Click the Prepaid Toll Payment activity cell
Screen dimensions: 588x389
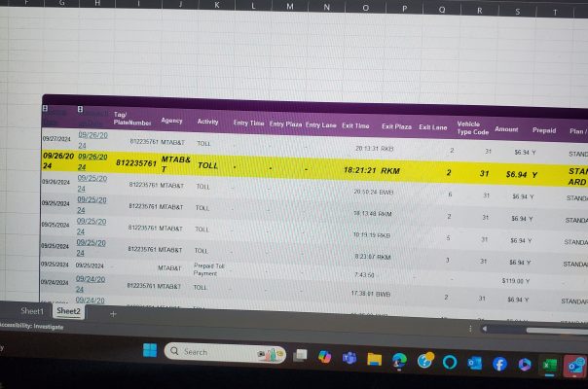pyautogui.click(x=208, y=269)
